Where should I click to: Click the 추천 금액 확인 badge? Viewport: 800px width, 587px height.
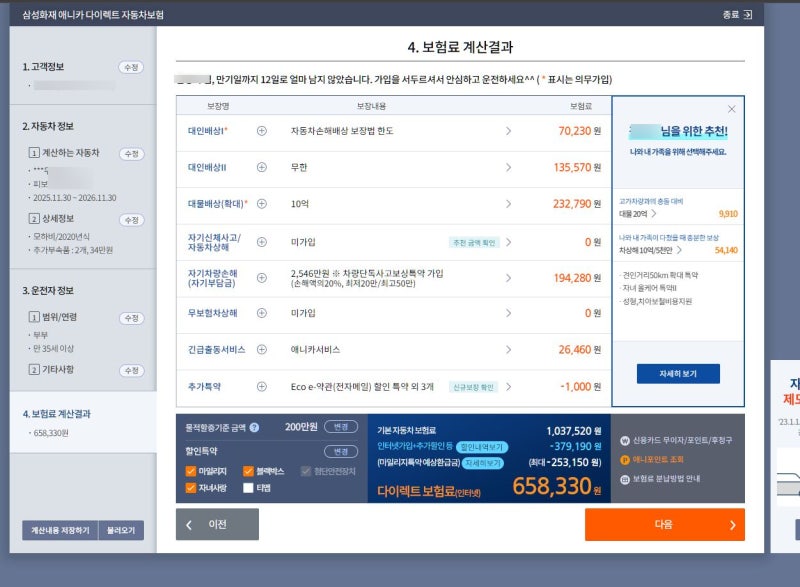coord(474,242)
